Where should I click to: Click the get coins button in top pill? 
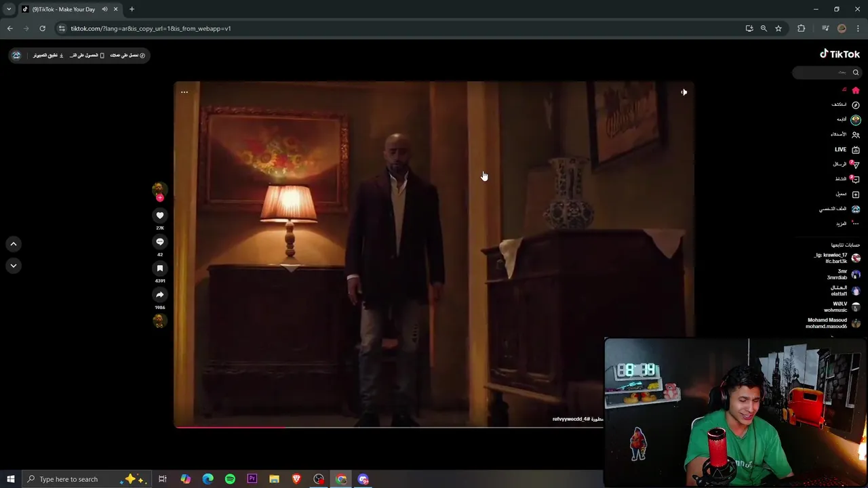(127, 56)
